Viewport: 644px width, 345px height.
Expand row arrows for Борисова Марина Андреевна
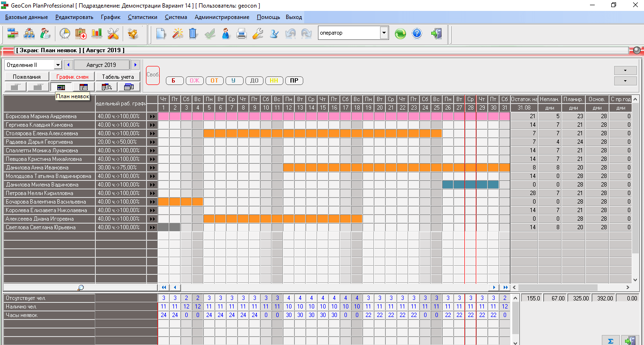152,116
